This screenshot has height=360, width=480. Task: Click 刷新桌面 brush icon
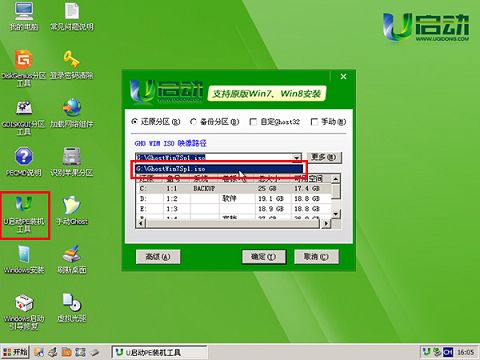pyautogui.click(x=72, y=260)
